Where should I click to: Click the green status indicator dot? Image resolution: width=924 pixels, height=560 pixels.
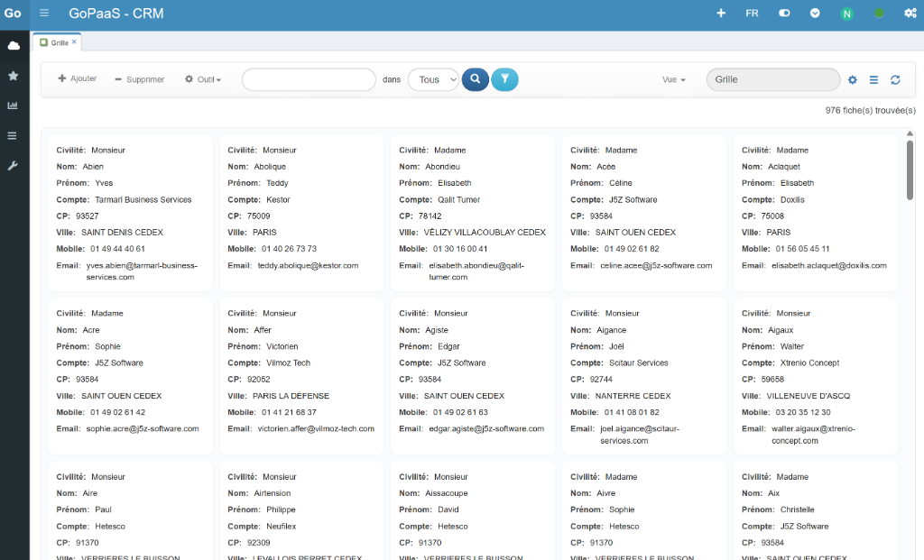coord(879,14)
